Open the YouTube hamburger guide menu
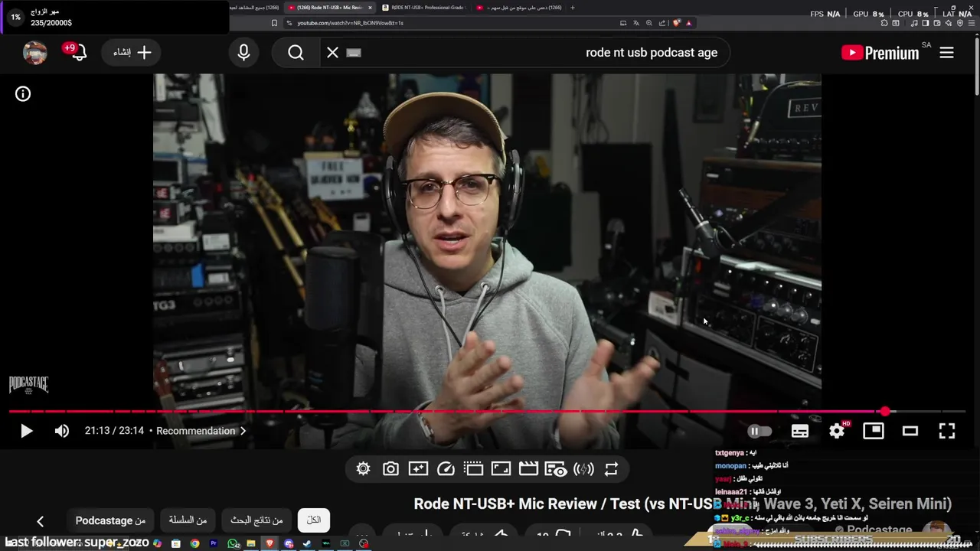Screen dimensions: 980x551 tap(946, 53)
